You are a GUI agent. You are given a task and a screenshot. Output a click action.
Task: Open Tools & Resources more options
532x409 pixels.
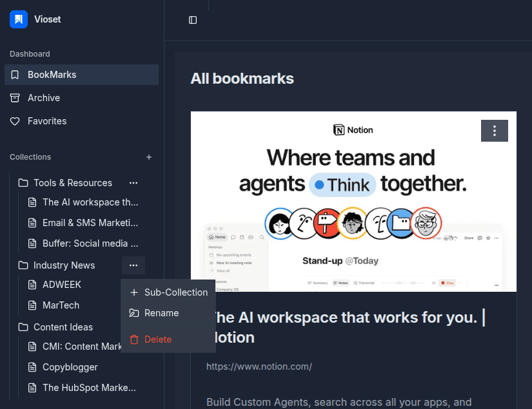coord(133,183)
